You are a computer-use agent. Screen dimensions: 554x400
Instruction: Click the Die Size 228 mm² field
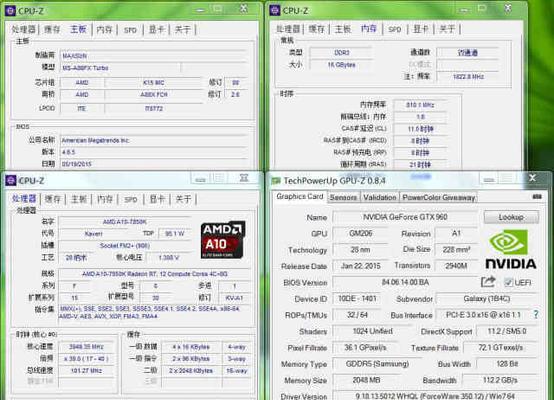(x=456, y=250)
